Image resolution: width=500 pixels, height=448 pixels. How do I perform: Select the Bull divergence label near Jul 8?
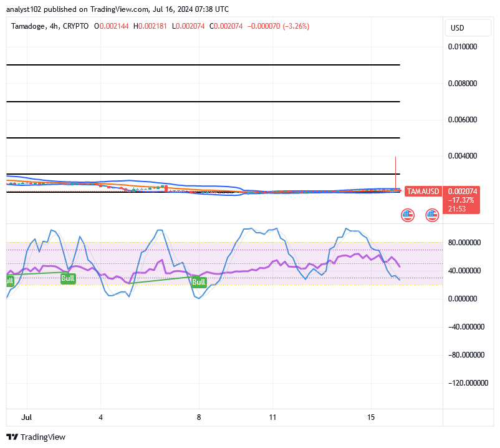point(199,282)
